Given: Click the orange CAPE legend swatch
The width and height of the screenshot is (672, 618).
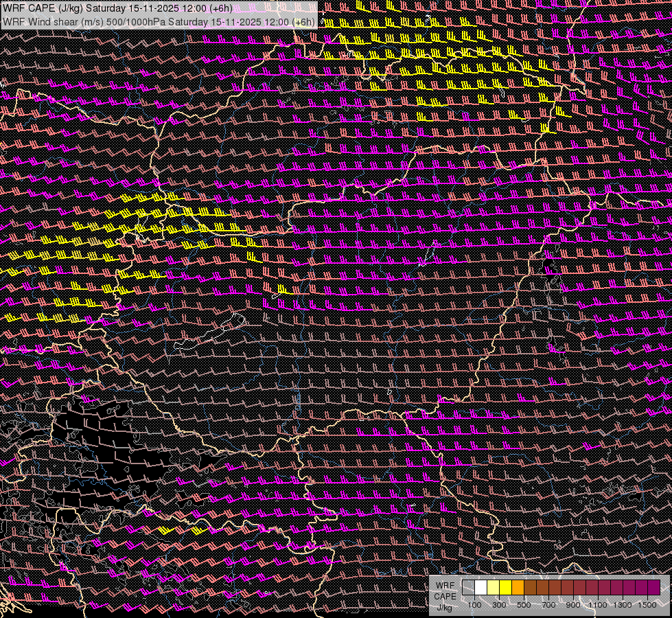Looking at the screenshot, I should point(518,587).
